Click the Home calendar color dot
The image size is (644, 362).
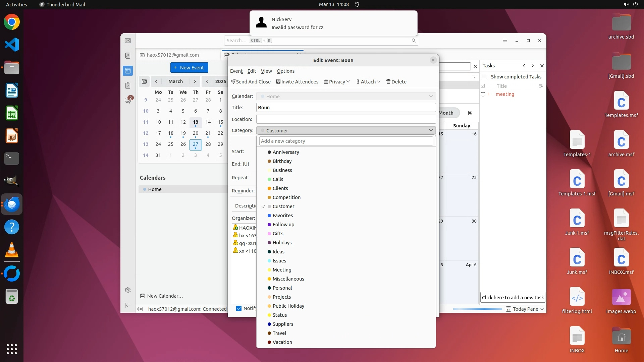click(145, 189)
